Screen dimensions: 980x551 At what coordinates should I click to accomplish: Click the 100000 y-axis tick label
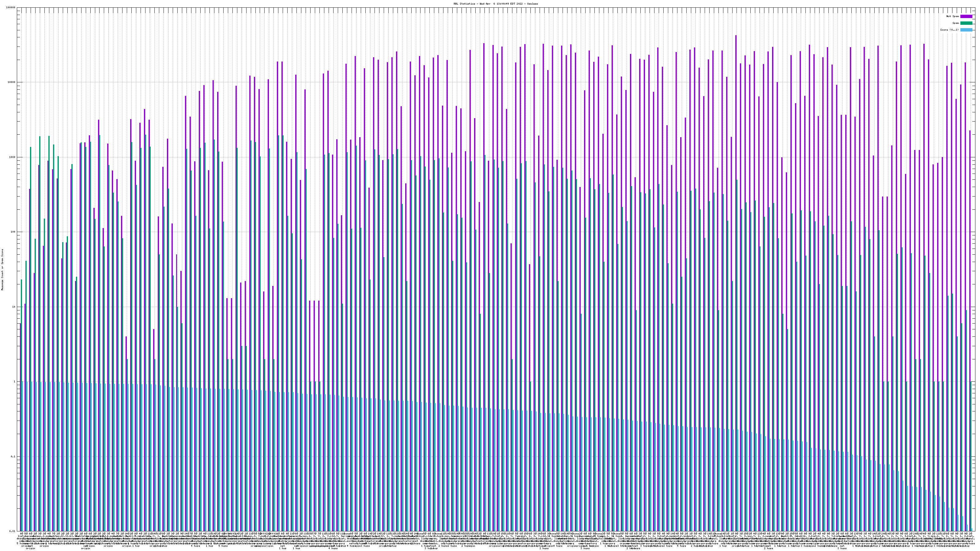(x=11, y=8)
